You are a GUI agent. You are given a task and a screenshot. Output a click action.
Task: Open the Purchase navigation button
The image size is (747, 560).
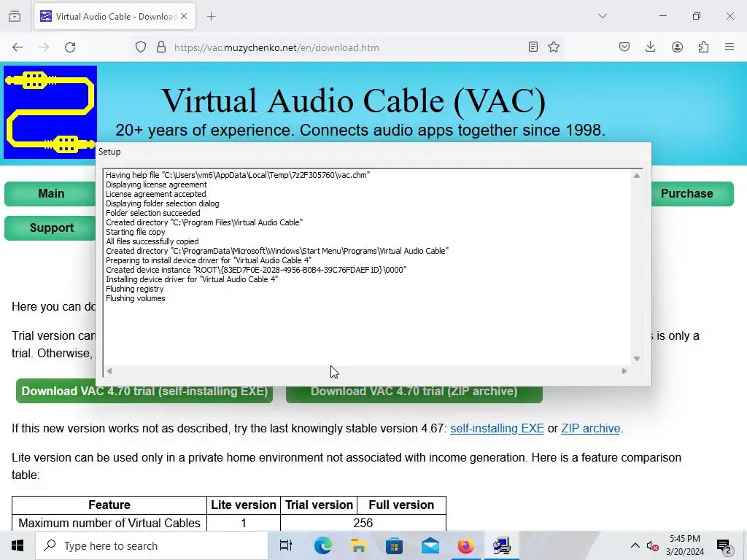pos(692,194)
